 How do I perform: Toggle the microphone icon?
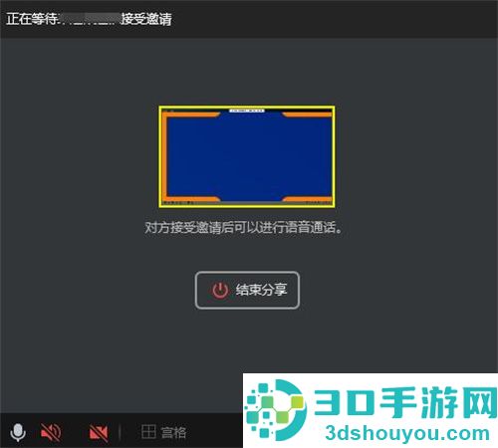[x=18, y=432]
